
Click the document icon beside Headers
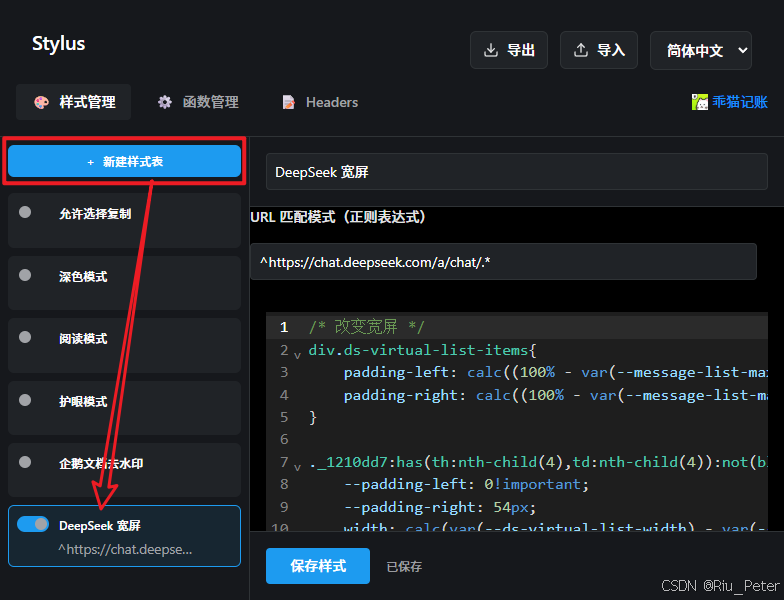(x=288, y=102)
